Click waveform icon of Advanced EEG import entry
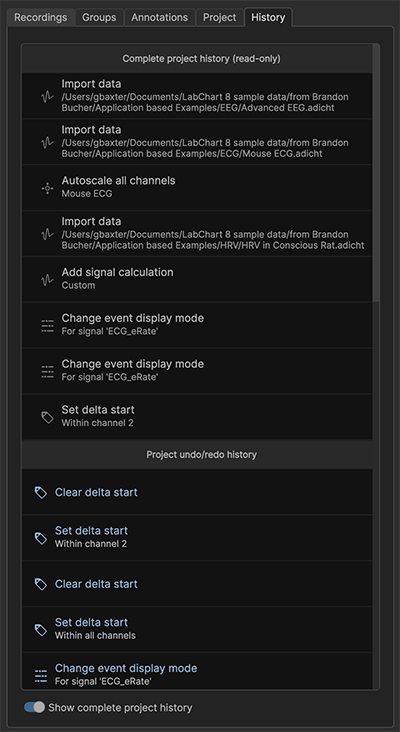 point(47,97)
